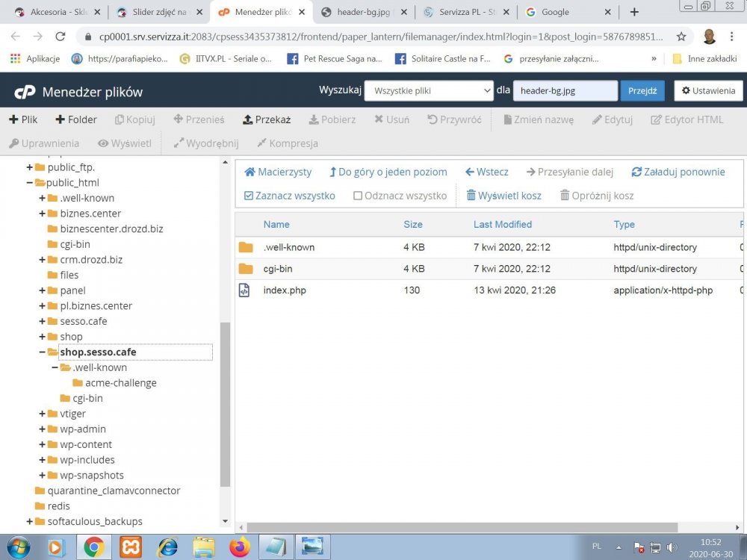Click Usuń delete tool
747x560 pixels.
(391, 119)
